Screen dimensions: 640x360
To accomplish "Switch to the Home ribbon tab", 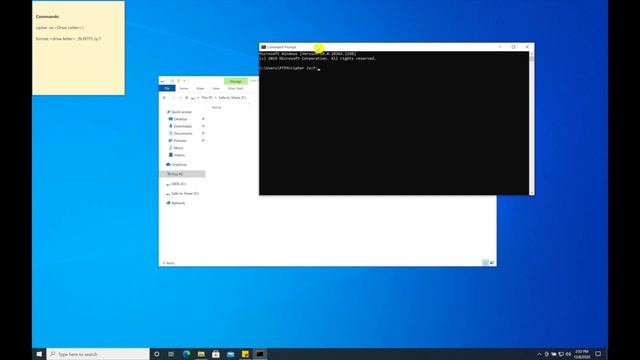I will (x=184, y=88).
